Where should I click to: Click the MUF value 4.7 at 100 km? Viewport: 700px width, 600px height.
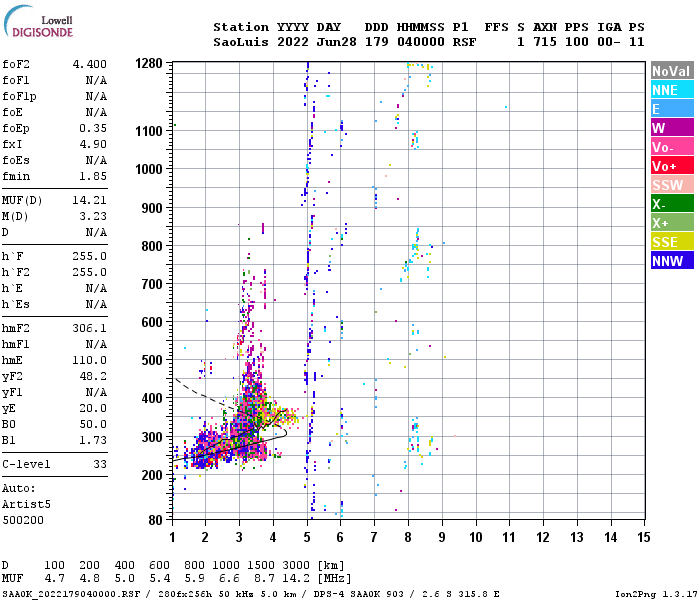[x=54, y=579]
